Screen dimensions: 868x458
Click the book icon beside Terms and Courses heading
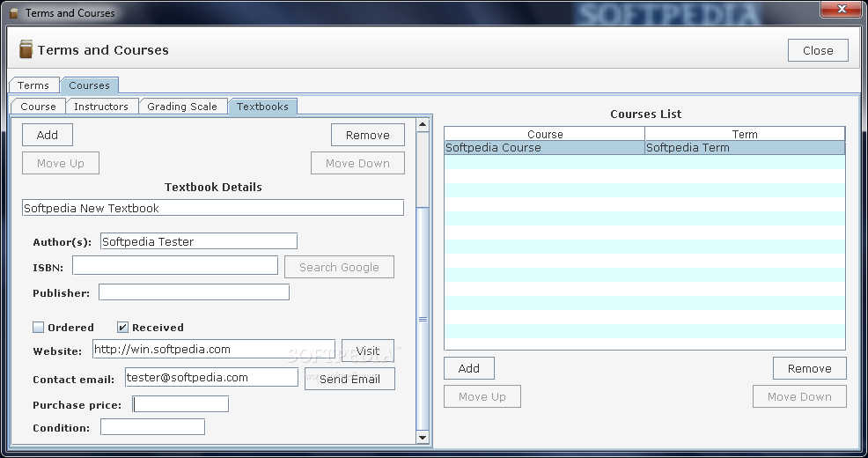(26, 49)
